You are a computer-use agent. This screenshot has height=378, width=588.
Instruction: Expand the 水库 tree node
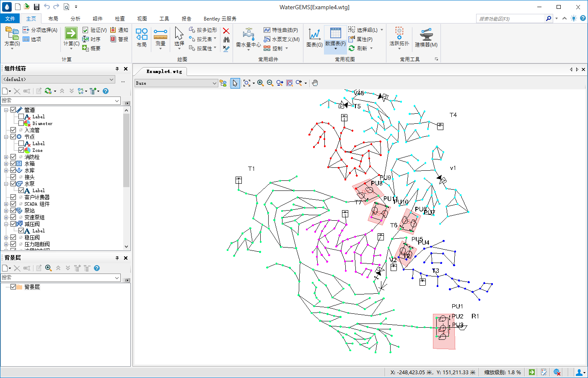[x=6, y=170]
